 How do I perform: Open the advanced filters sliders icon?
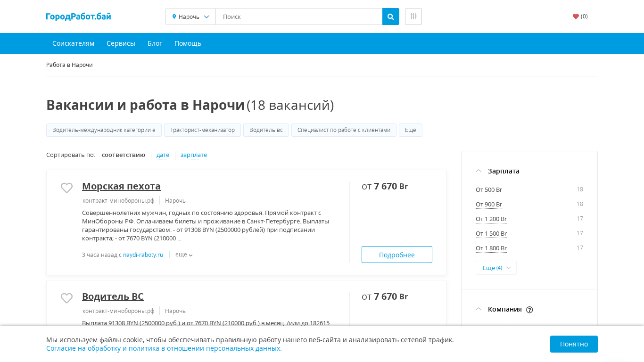click(413, 16)
